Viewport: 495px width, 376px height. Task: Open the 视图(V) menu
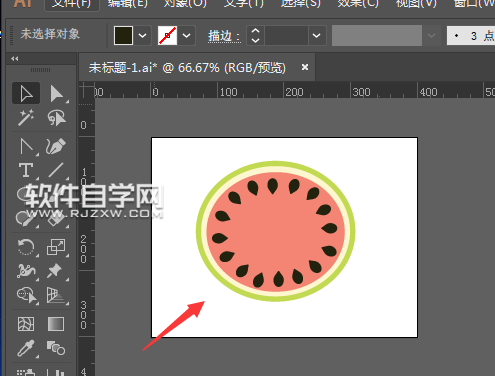click(416, 3)
